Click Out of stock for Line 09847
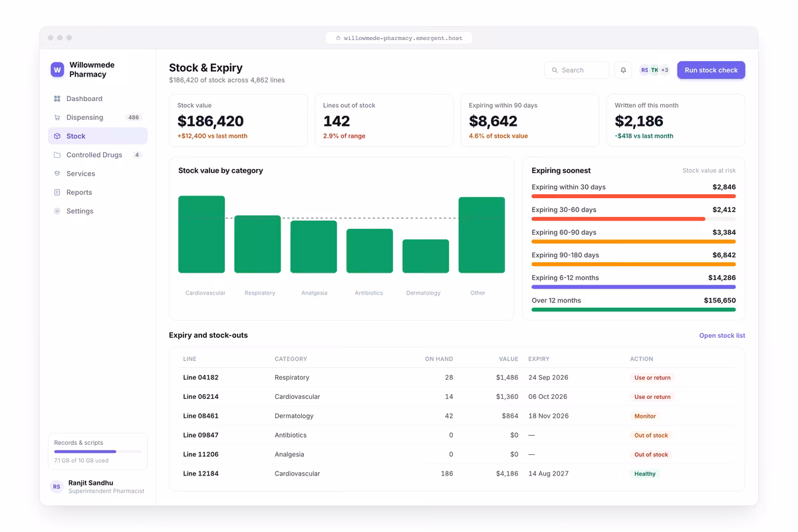Image resolution: width=798 pixels, height=532 pixels. pos(650,436)
